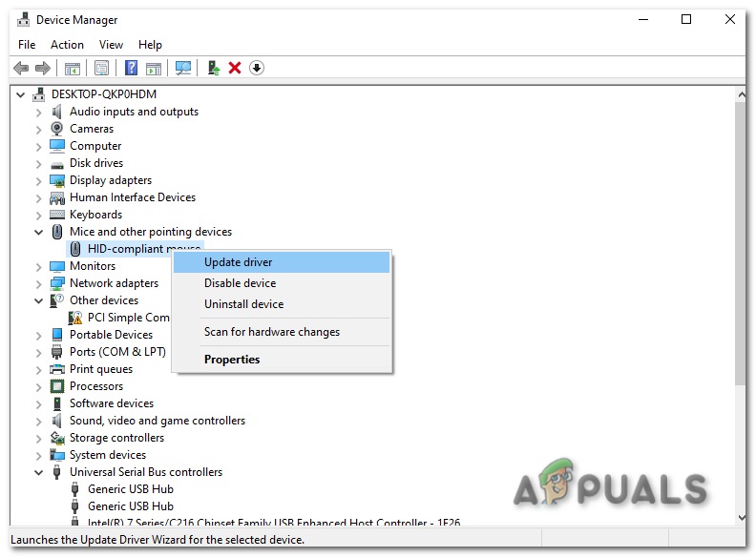Open the View menu
Image resolution: width=756 pixels, height=557 pixels.
(x=111, y=45)
